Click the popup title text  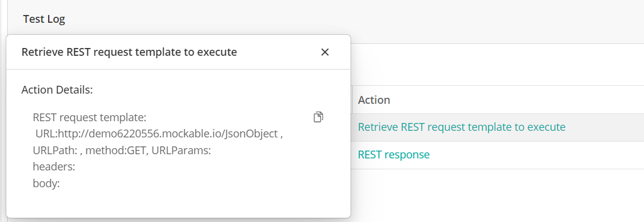[x=129, y=52]
